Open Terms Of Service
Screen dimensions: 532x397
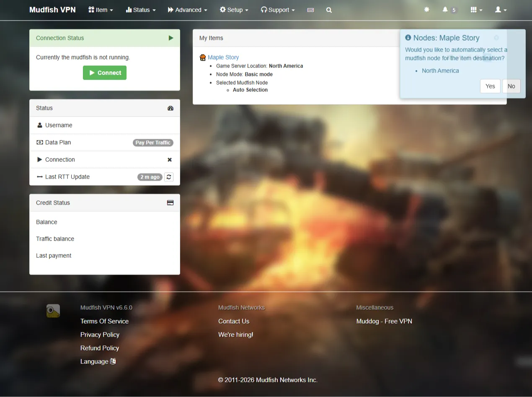(x=104, y=321)
